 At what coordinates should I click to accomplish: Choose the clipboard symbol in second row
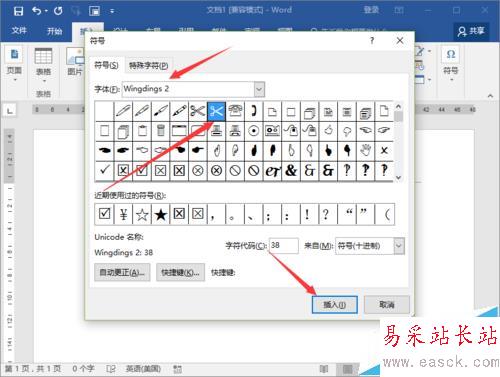(142, 131)
